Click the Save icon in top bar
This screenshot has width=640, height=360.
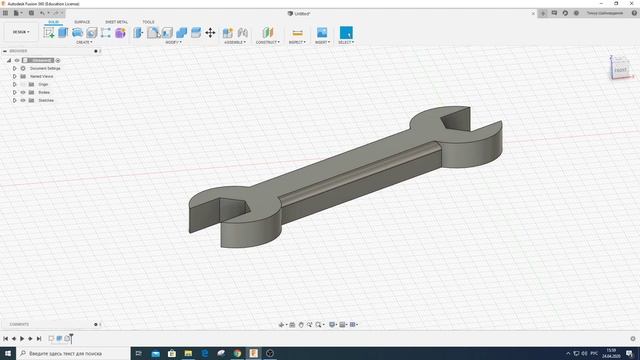coord(31,13)
